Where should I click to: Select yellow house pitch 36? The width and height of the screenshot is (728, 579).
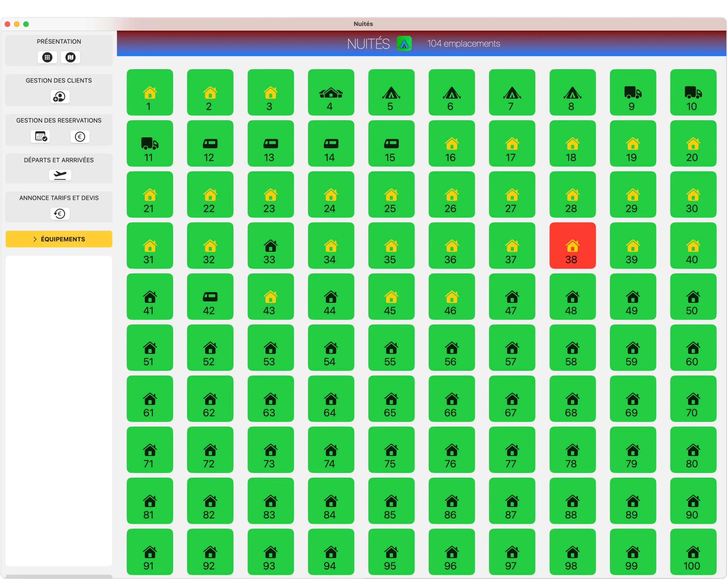tap(452, 246)
